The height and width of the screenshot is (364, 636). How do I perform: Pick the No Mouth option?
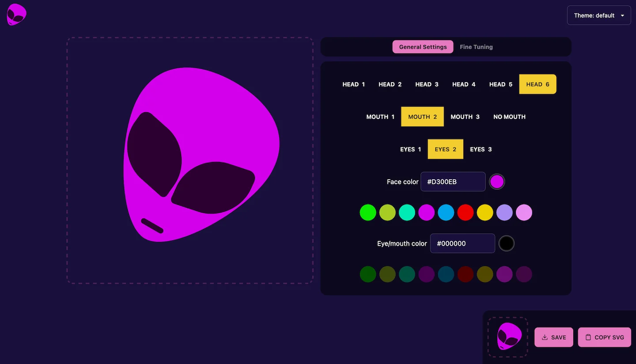coord(509,117)
